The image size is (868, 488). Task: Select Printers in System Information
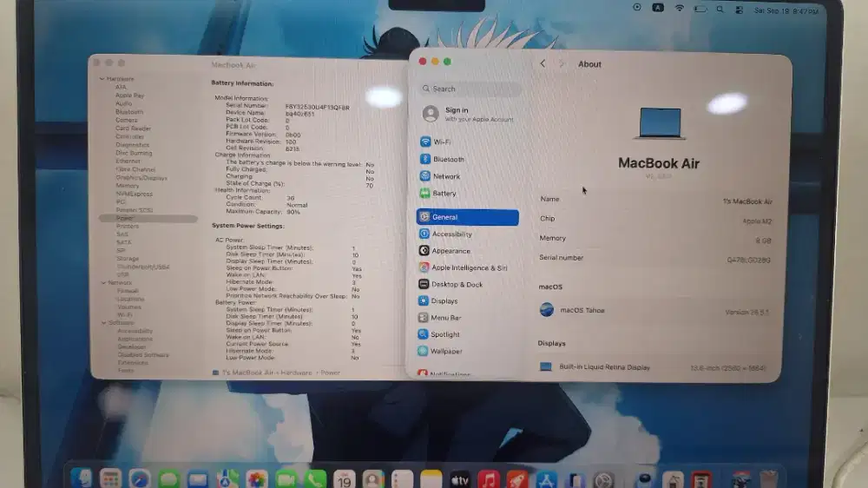point(128,226)
